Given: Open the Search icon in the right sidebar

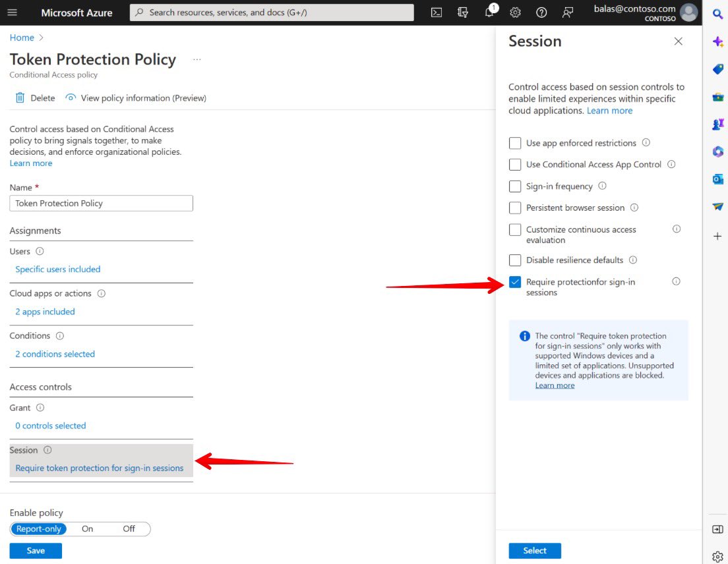Looking at the screenshot, I should [x=717, y=13].
